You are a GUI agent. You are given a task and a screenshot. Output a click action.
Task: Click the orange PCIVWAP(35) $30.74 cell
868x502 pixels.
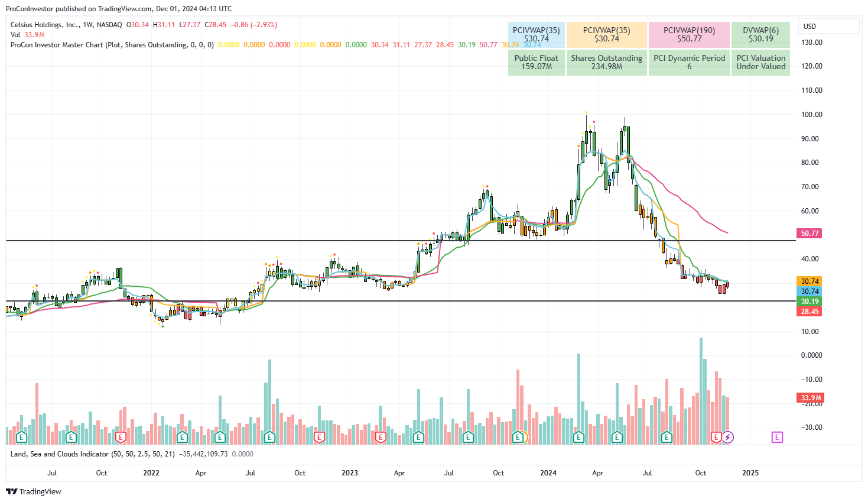coord(607,35)
